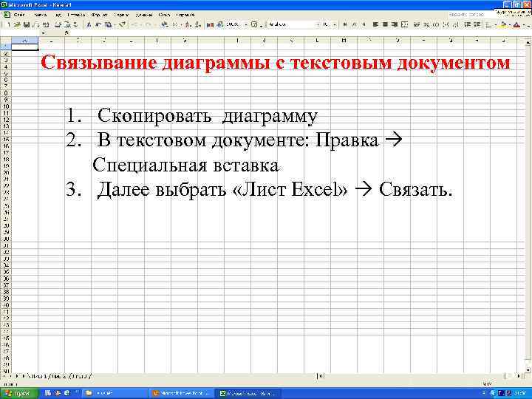Click the Drawing toolbar icon
The image size is (532, 399).
point(220,24)
